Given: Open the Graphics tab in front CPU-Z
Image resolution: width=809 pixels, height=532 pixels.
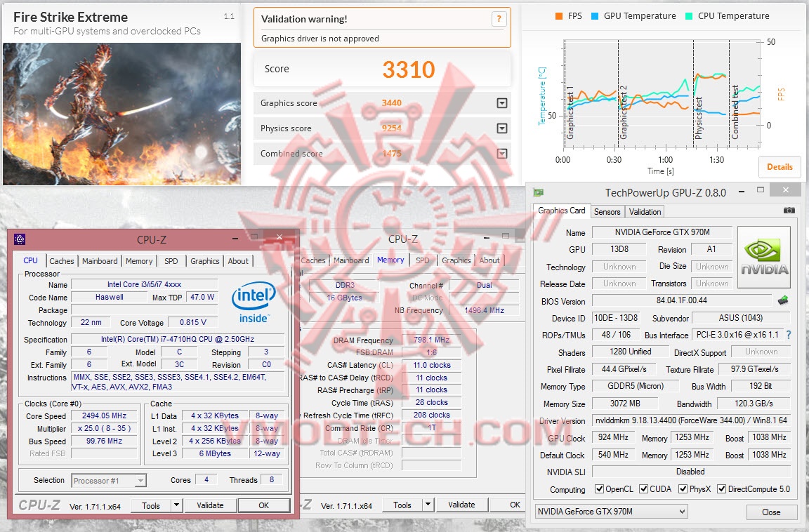Looking at the screenshot, I should coord(205,261).
